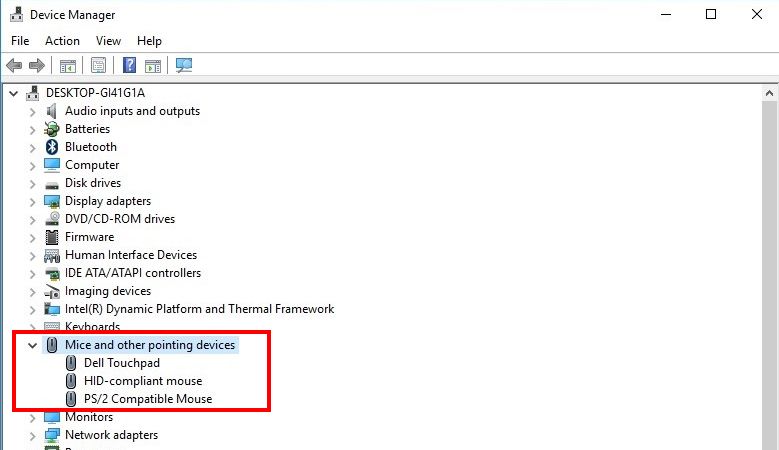Expand the Firmware category

tap(32, 237)
